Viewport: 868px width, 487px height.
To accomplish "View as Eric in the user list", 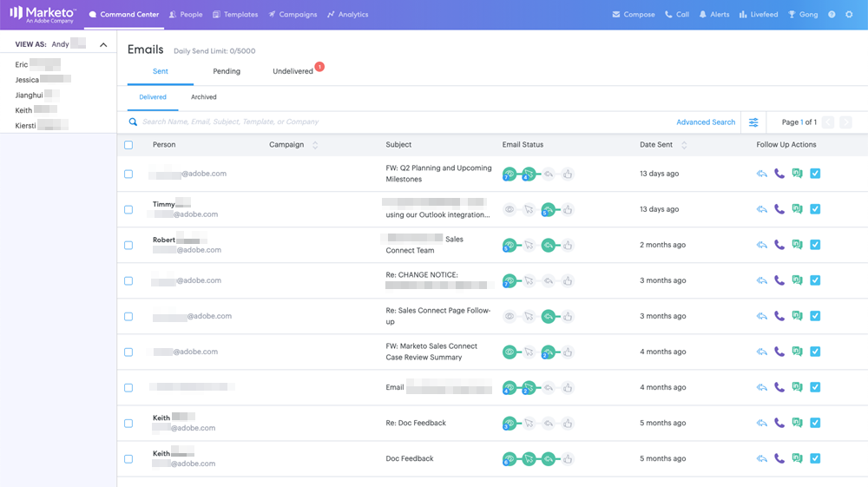I will point(37,65).
